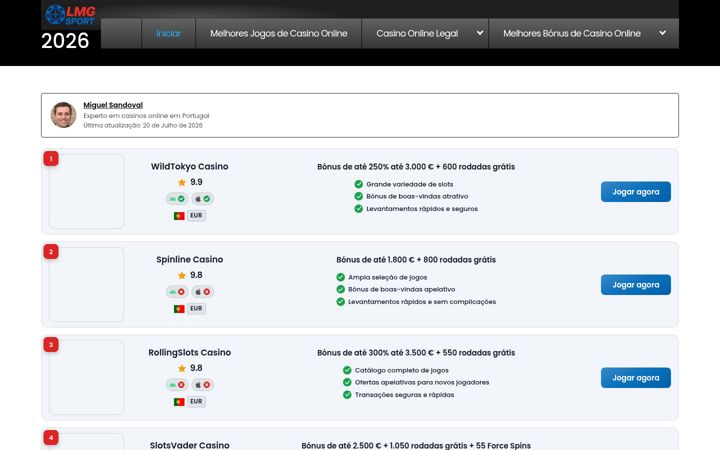
Task: Click checkmark beside Grande variedade de slots
Action: tap(359, 184)
